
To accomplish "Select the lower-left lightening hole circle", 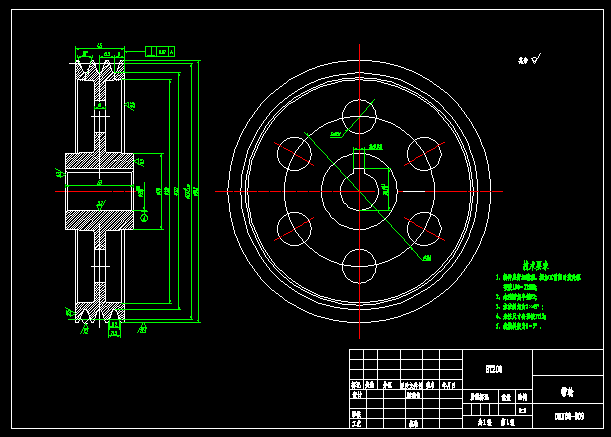I will [x=294, y=229].
